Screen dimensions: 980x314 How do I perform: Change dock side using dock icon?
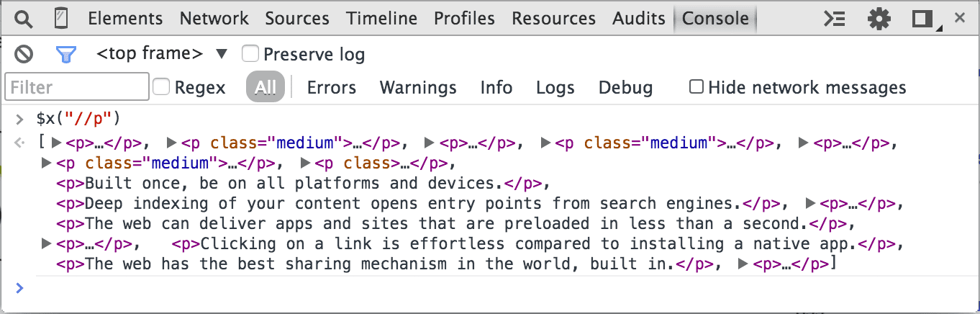click(x=922, y=19)
